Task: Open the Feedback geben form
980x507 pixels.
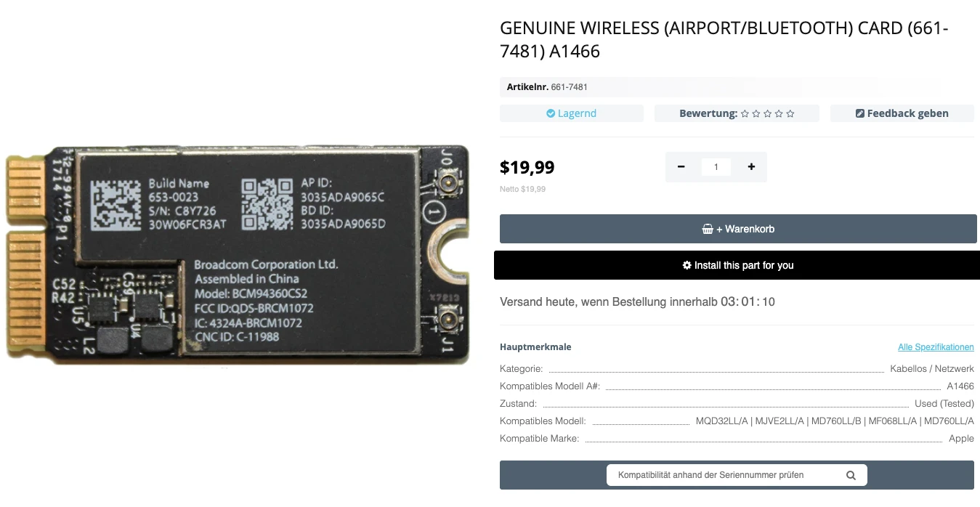Action: [x=902, y=113]
